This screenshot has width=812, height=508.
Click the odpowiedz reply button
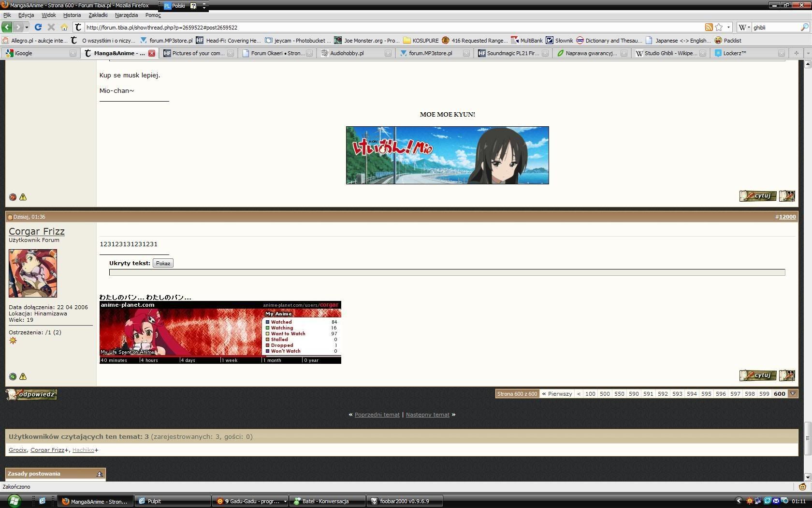(x=31, y=394)
